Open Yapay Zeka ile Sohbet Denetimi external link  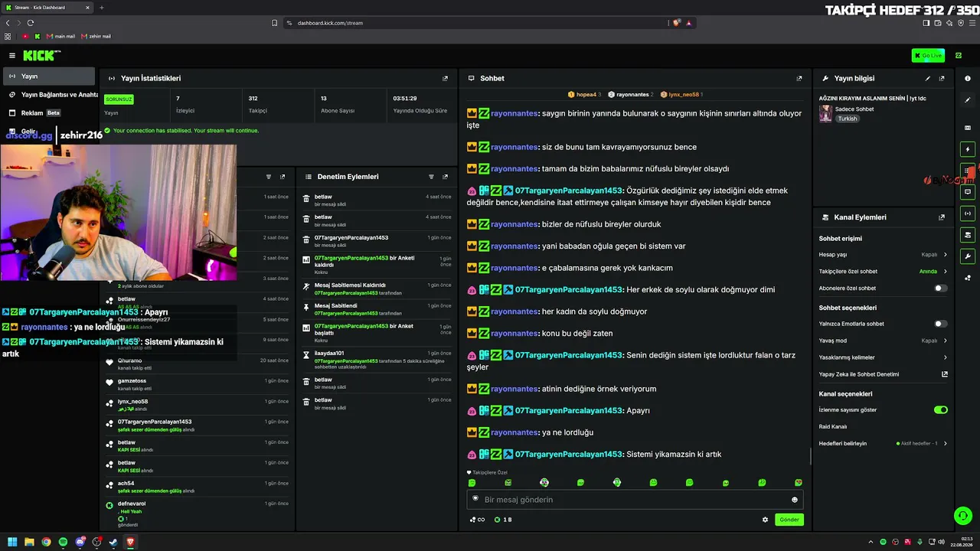click(x=945, y=374)
